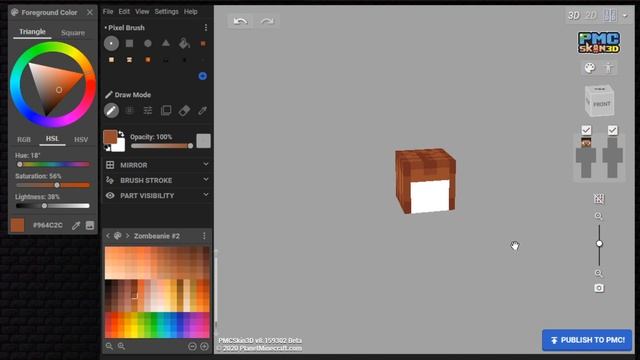Uncheck the base skin layer checkbox

pos(586,130)
